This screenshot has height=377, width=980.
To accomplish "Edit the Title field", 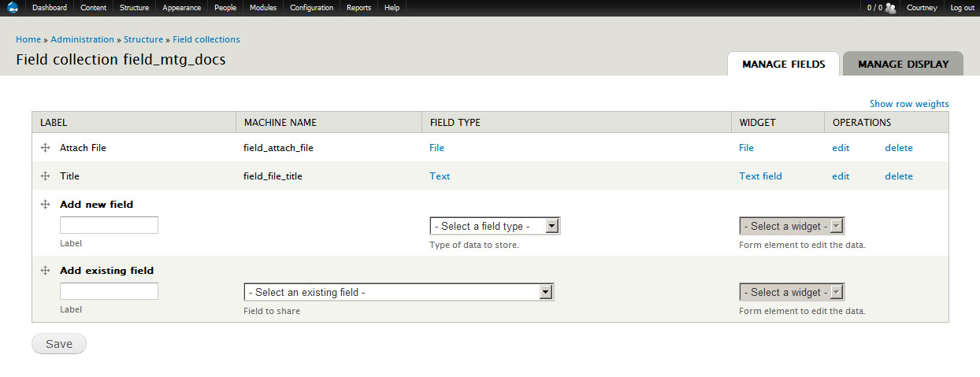I will pyautogui.click(x=841, y=176).
